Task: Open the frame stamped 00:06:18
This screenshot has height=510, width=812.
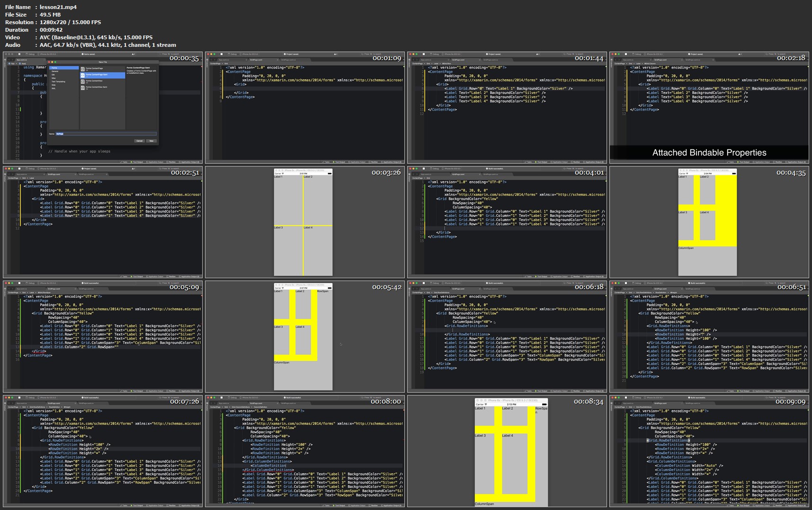Action: 507,336
